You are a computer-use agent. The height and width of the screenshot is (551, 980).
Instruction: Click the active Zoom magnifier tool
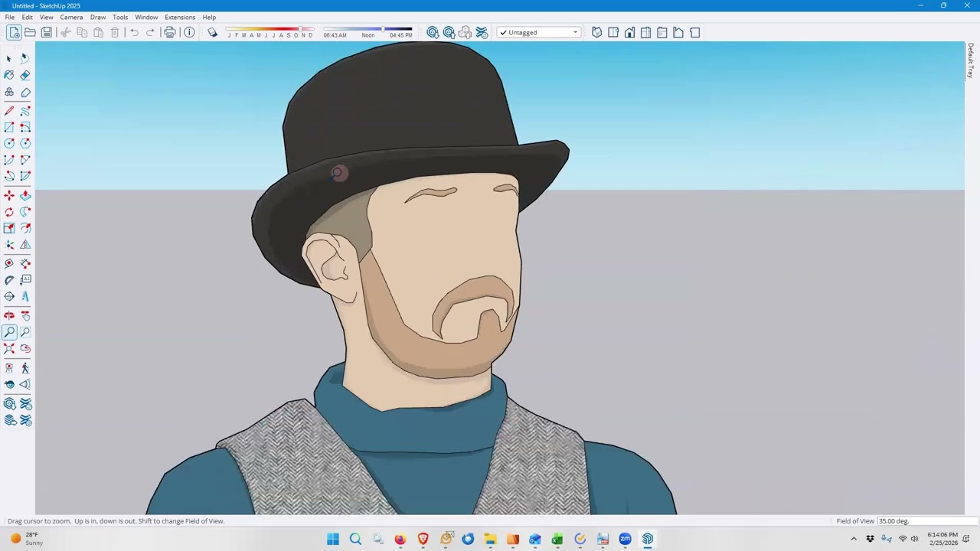tap(9, 332)
